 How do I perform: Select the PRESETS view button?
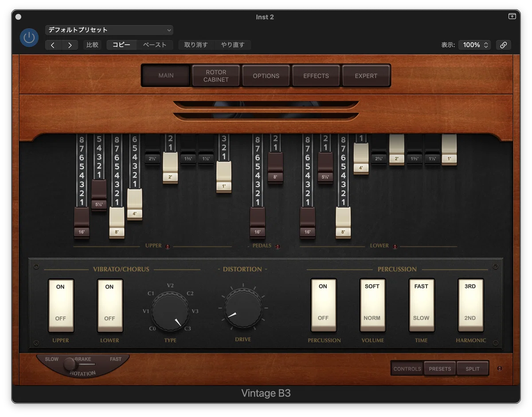tap(440, 369)
